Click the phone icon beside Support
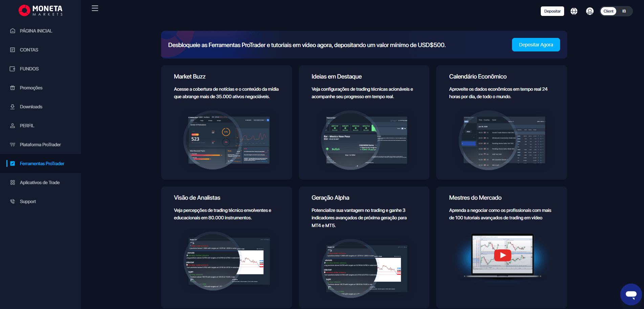Image resolution: width=644 pixels, height=309 pixels. pyautogui.click(x=13, y=201)
